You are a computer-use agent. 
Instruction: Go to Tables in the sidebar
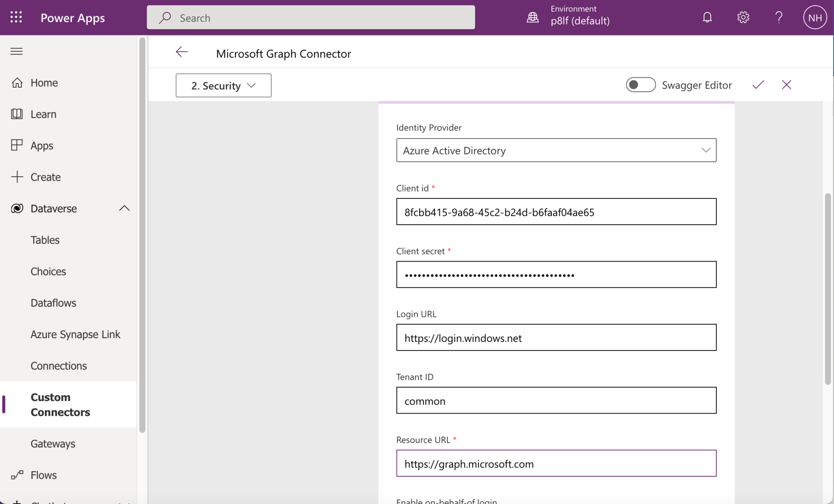[45, 240]
